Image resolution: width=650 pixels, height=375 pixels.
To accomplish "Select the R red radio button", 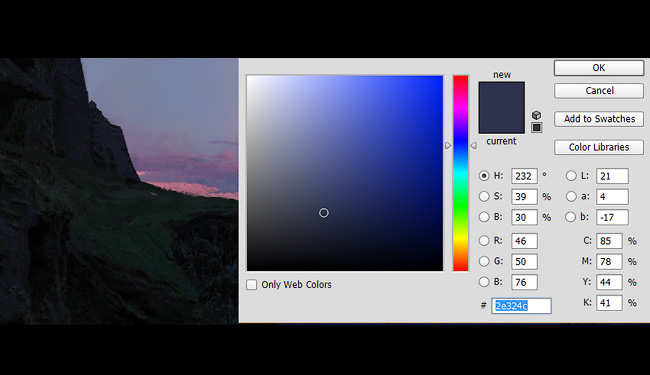I will coord(484,240).
